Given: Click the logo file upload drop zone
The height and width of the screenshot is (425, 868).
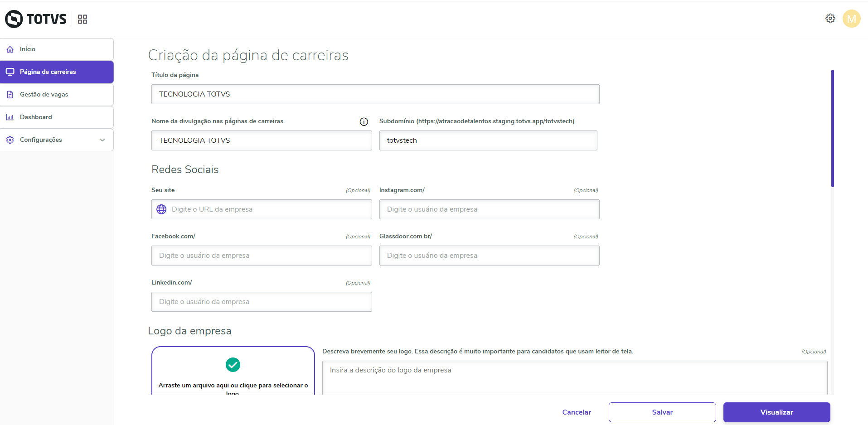Looking at the screenshot, I should [233, 371].
